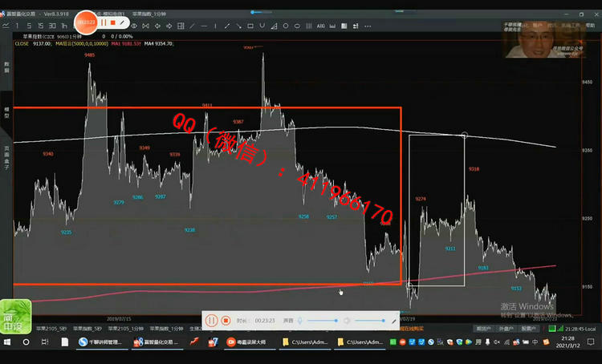Click the pencil icon in the recorder bar
This screenshot has width=602, height=364.
[x=394, y=321]
